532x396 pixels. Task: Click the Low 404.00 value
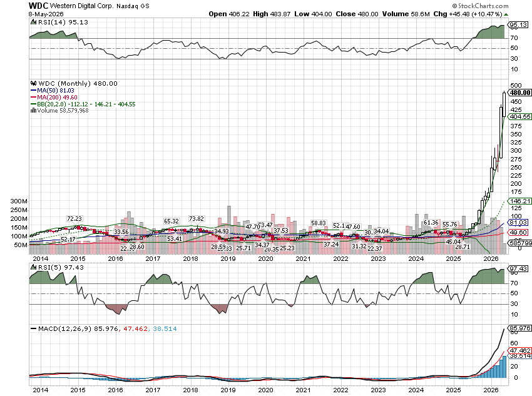313,14
